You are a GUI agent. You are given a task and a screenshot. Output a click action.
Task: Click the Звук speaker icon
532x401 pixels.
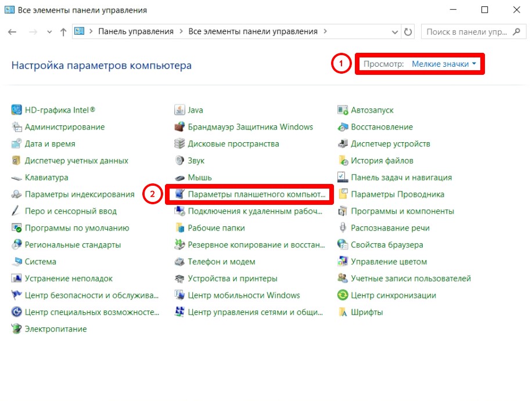coord(179,160)
